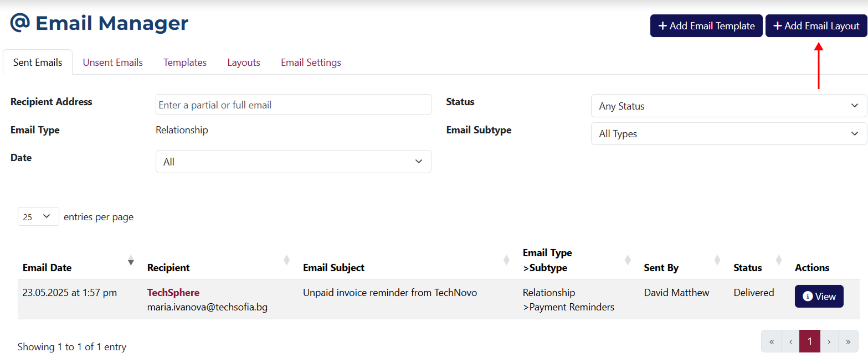Image resolution: width=868 pixels, height=358 pixels.
Task: Click the sort icon on the Sent By column
Action: [717, 260]
